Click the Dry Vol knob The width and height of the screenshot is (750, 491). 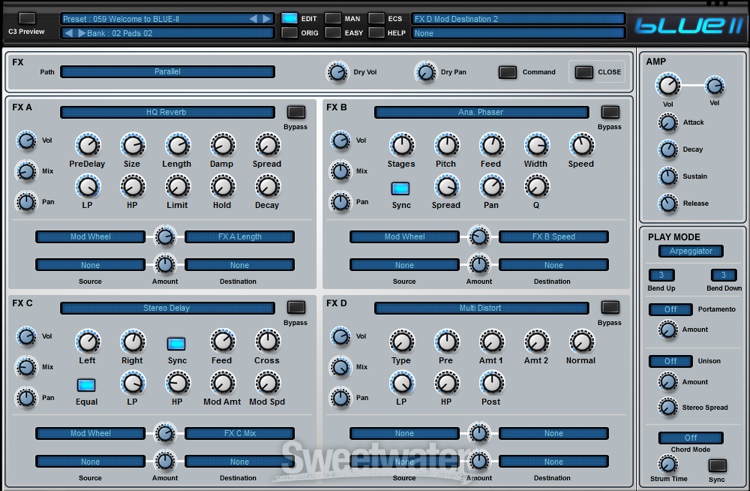pyautogui.click(x=337, y=72)
